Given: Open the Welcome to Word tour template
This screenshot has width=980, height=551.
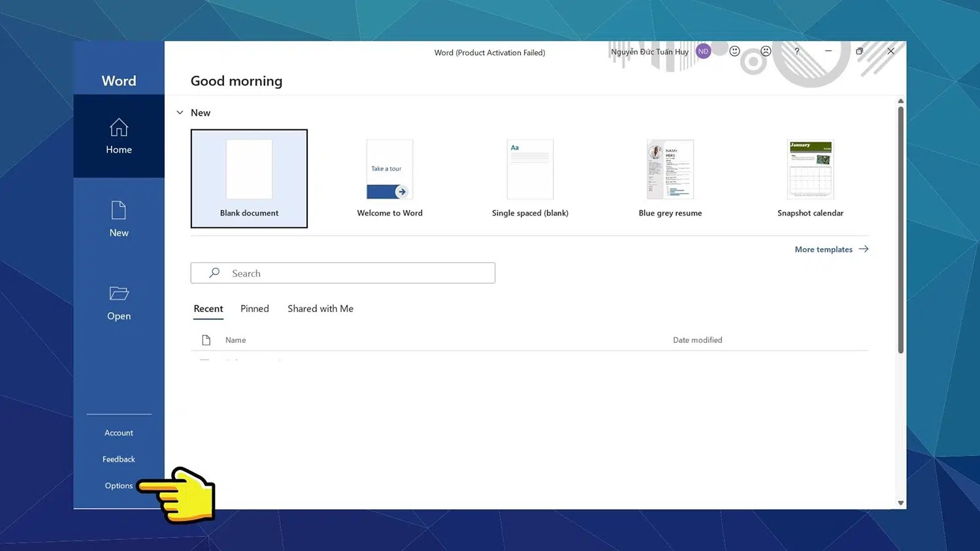Looking at the screenshot, I should point(389,178).
